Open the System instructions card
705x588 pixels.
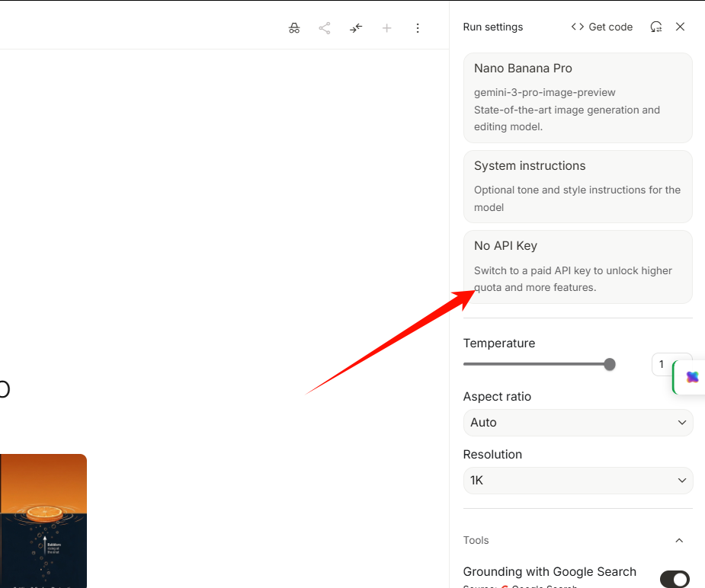click(578, 187)
